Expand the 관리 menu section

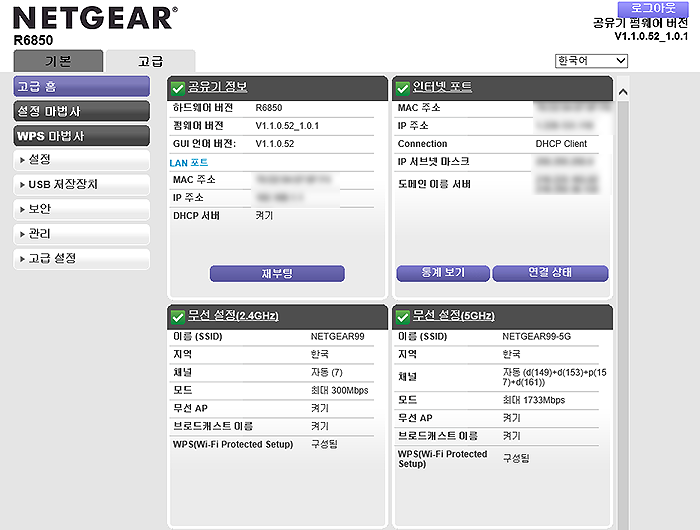click(x=82, y=234)
